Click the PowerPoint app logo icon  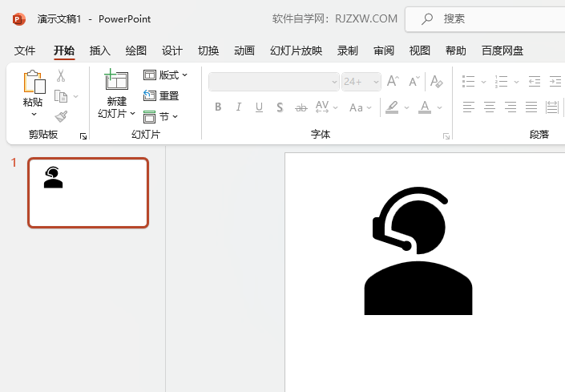tap(19, 19)
